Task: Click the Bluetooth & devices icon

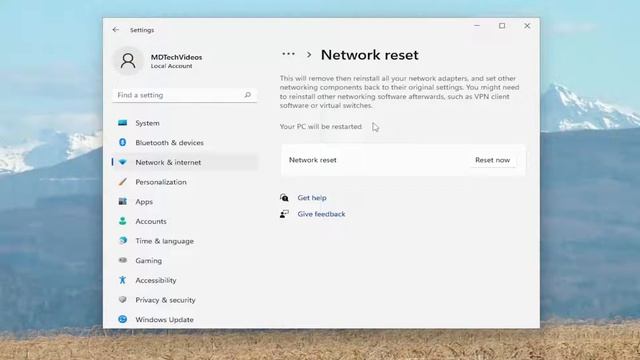Action: click(122, 142)
